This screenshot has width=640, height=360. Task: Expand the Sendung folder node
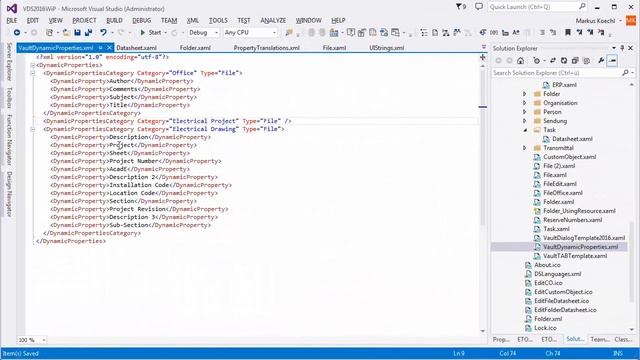(525, 121)
